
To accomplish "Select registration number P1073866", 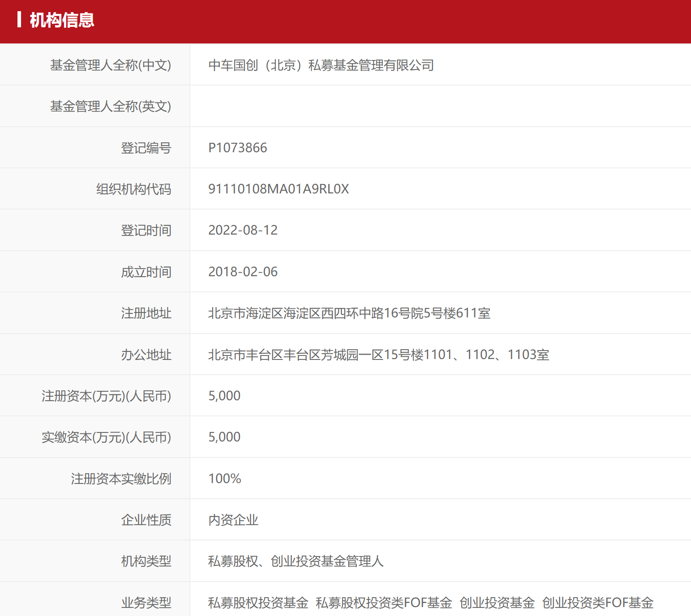I will tap(238, 148).
